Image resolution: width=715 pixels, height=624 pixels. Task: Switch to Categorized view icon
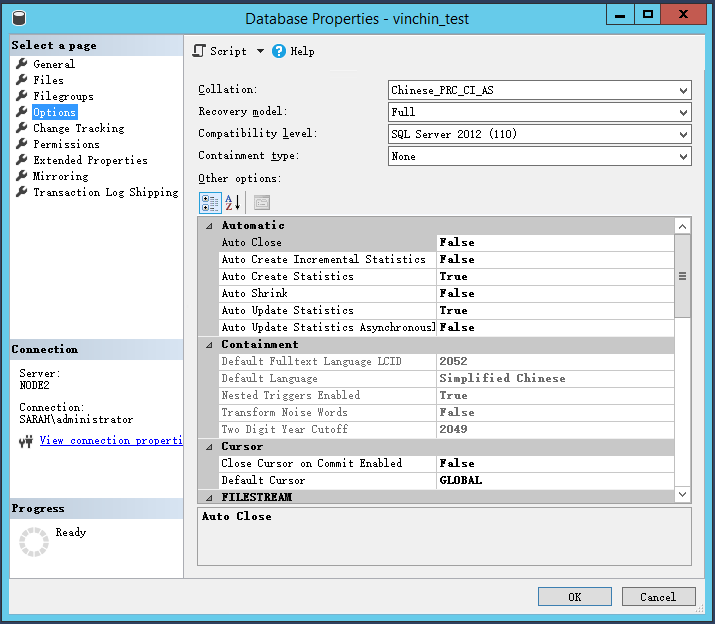[210, 203]
